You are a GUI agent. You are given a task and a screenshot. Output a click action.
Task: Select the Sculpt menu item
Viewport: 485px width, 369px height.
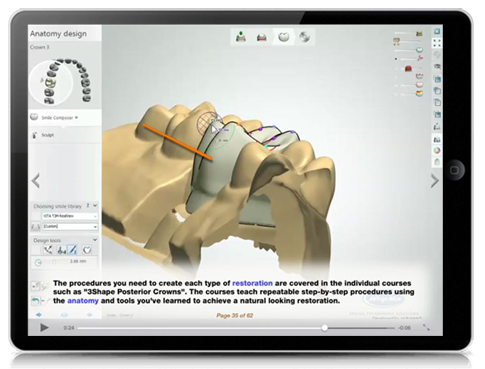47,135
